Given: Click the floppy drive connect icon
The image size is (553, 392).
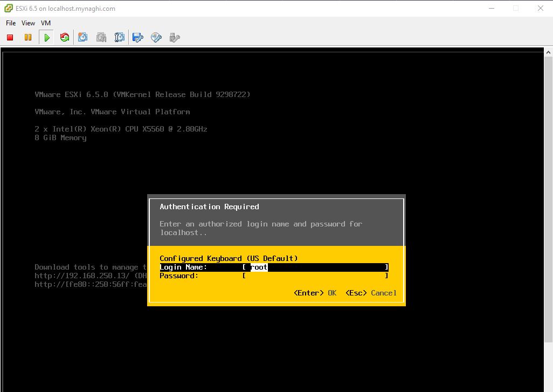Looking at the screenshot, I should (x=138, y=37).
